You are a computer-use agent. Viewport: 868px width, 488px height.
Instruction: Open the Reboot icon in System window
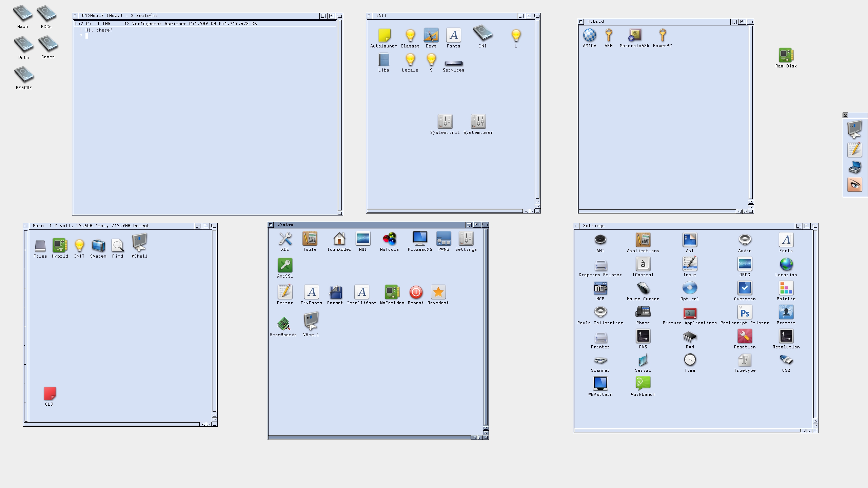416,292
